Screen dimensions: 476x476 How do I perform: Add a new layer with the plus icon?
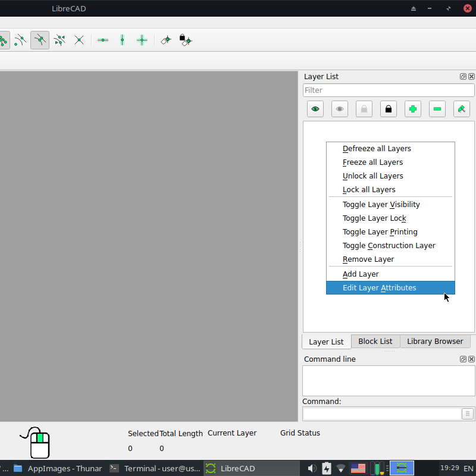pyautogui.click(x=412, y=108)
